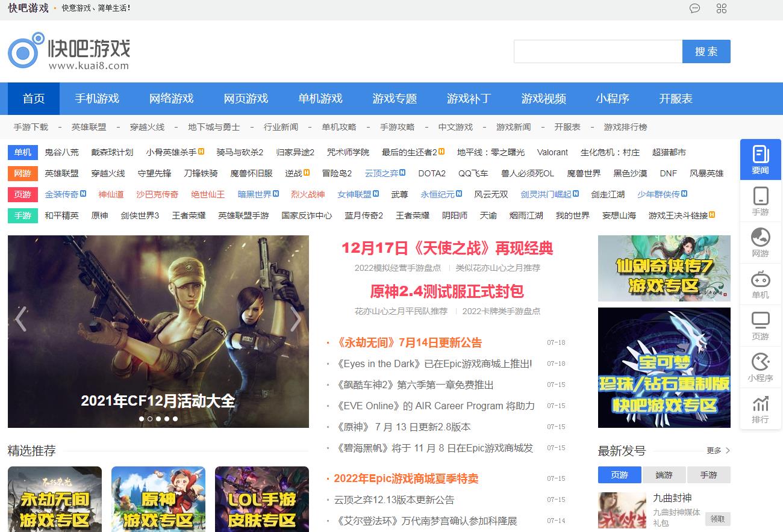Viewport: 783px width, 532px height.
Task: Open the 仙剑奇侠传7 游戏专区 banner
Action: coord(664,268)
